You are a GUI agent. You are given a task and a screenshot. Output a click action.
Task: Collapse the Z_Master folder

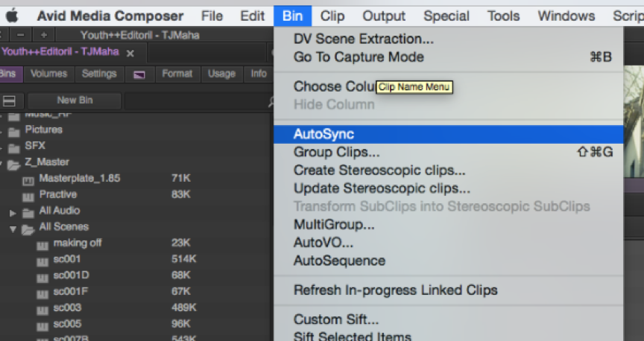pos(2,163)
